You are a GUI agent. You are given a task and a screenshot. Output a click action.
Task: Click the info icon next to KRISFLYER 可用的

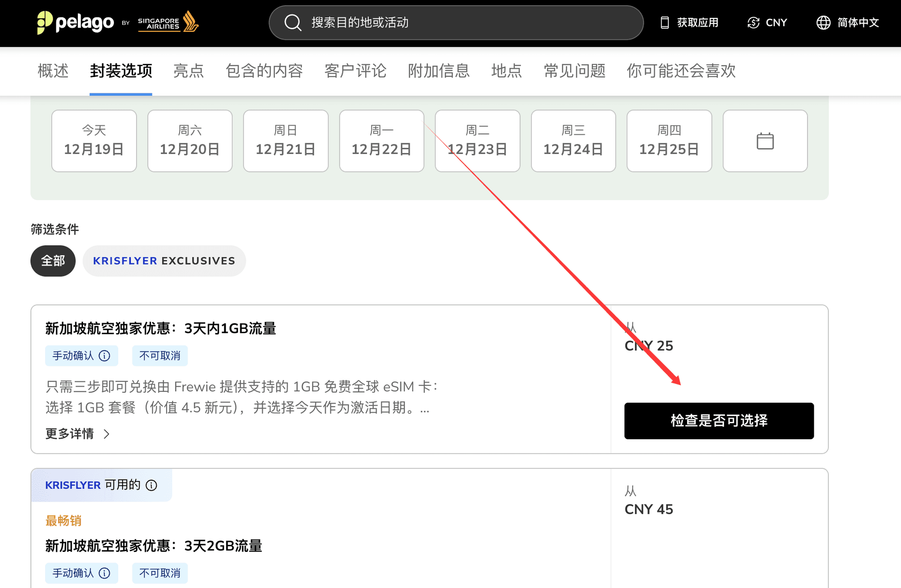[151, 485]
